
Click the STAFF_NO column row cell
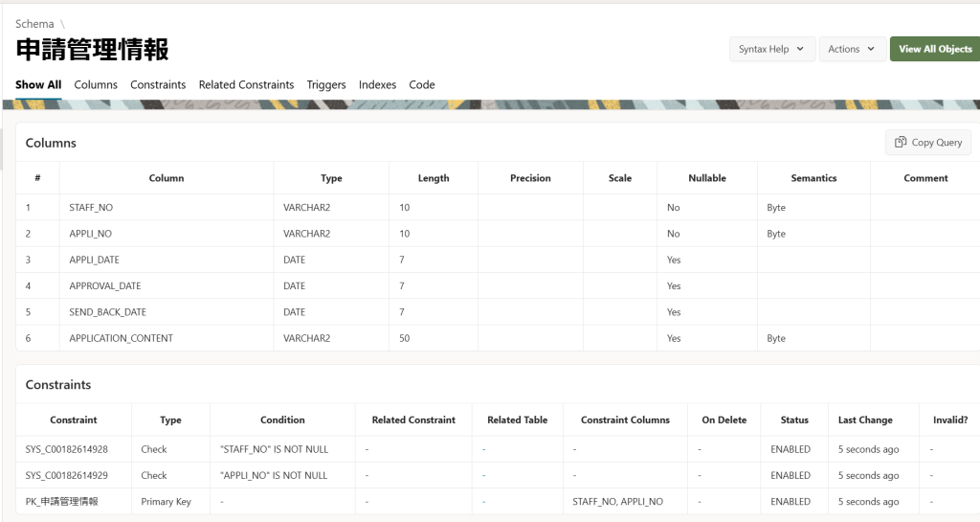pos(91,207)
